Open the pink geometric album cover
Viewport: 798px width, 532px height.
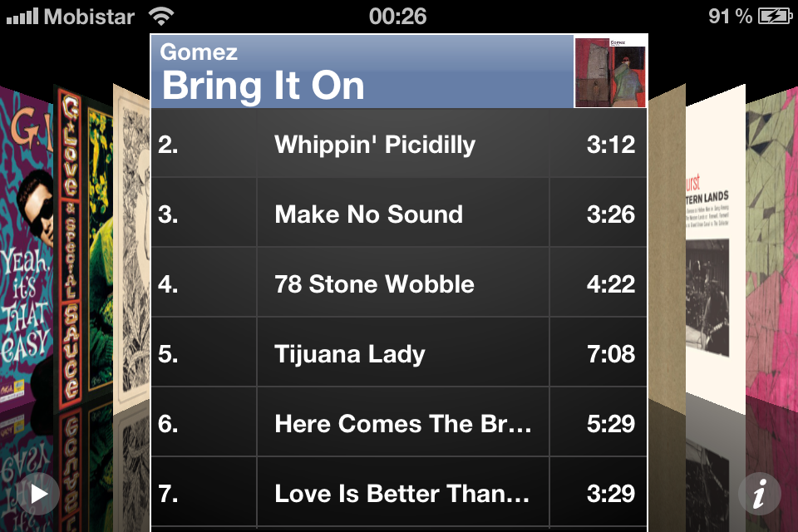click(772, 249)
